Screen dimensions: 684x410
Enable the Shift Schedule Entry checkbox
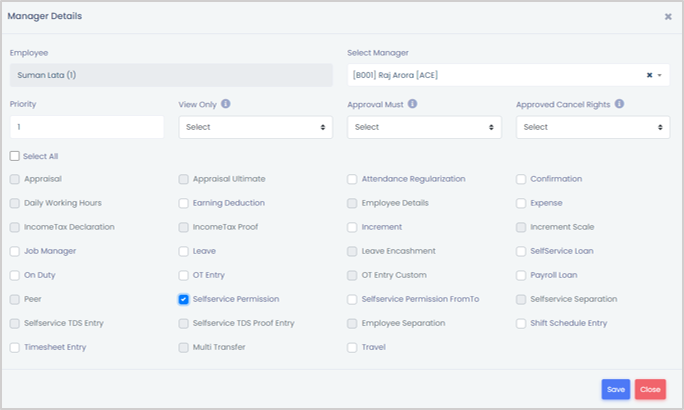[521, 323]
